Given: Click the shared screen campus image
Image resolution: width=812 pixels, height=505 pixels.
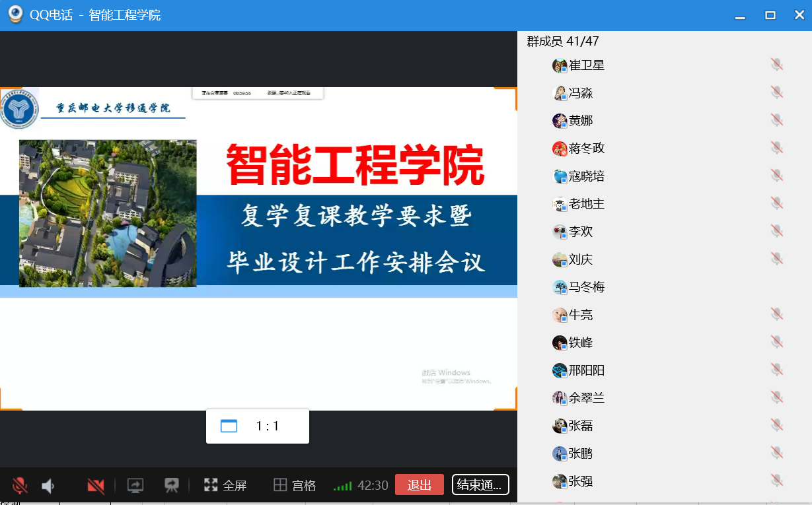Looking at the screenshot, I should coord(108,213).
